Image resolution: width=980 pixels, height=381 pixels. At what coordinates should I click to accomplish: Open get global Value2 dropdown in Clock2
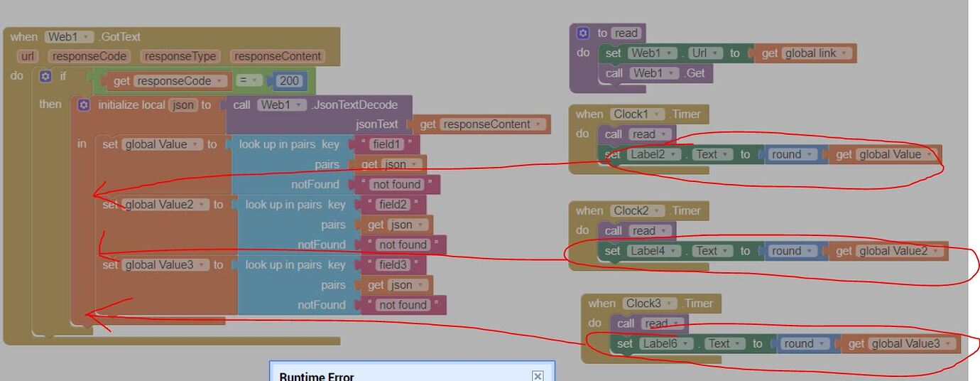pyautogui.click(x=900, y=251)
